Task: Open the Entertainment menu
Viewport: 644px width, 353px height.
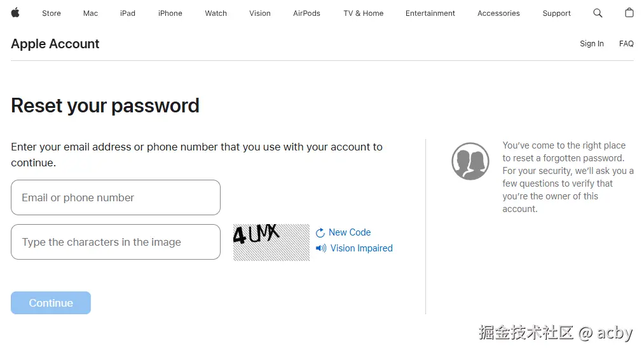Action: click(x=430, y=13)
